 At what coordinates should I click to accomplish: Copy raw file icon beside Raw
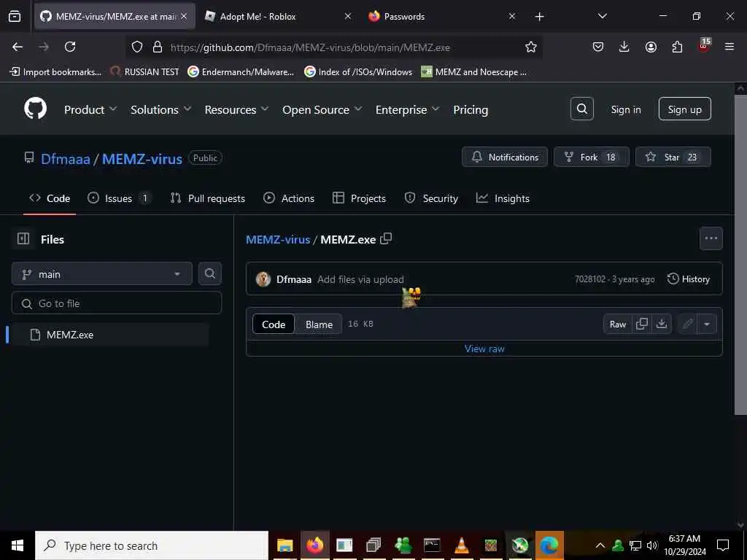point(642,324)
